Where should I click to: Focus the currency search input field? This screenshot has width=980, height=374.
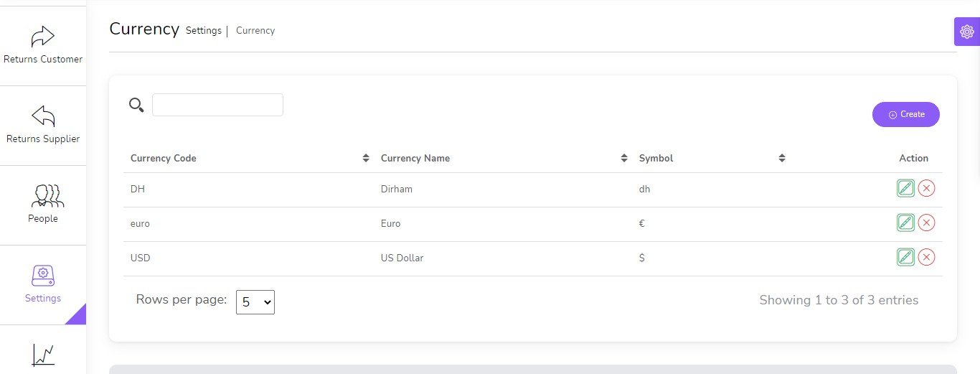217,105
